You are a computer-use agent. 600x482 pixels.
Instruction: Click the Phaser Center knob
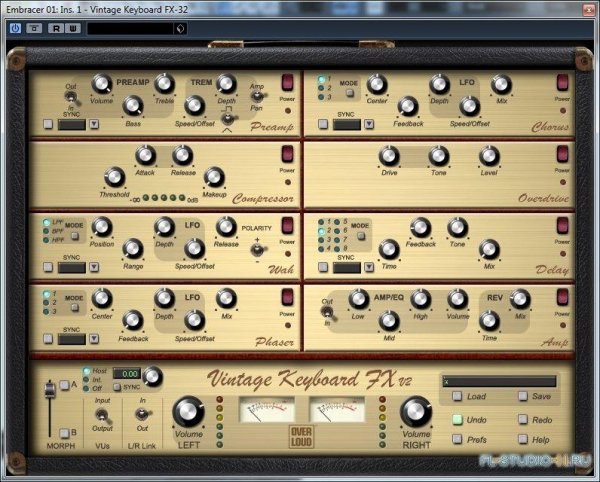tap(102, 299)
